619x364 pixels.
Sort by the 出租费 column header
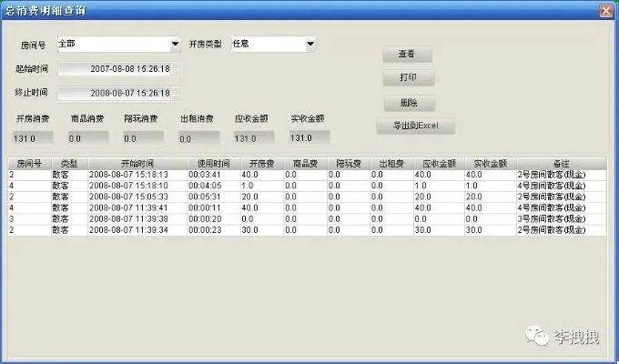pos(391,164)
